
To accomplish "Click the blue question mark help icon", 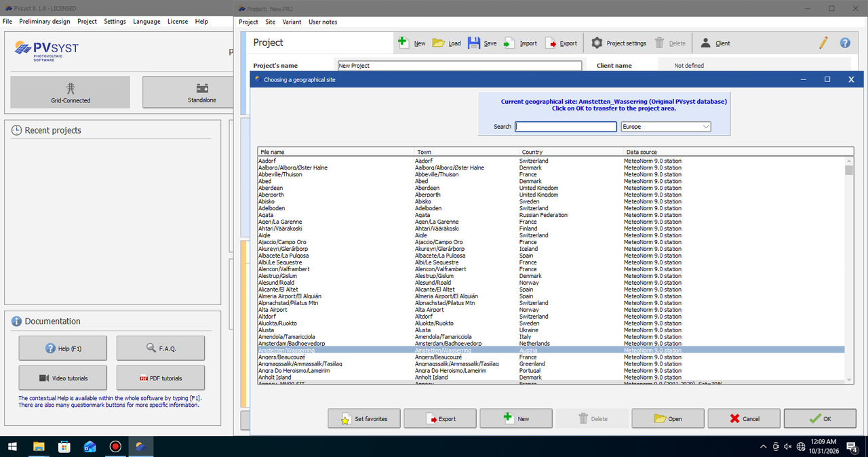I will (x=845, y=43).
